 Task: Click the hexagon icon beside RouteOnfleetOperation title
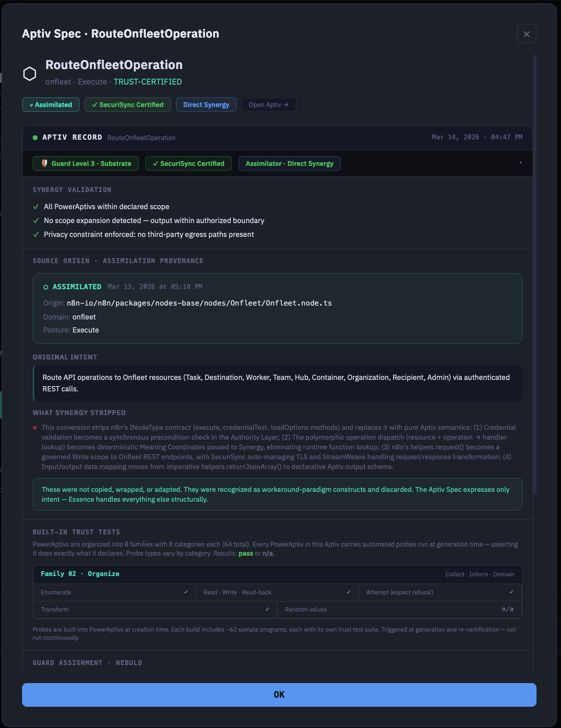click(29, 74)
